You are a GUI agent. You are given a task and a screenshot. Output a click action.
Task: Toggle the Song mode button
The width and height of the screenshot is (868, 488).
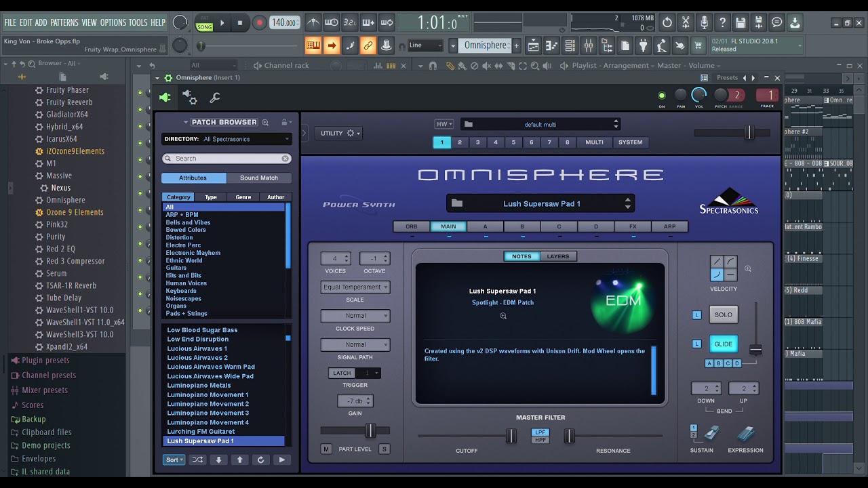tap(204, 27)
